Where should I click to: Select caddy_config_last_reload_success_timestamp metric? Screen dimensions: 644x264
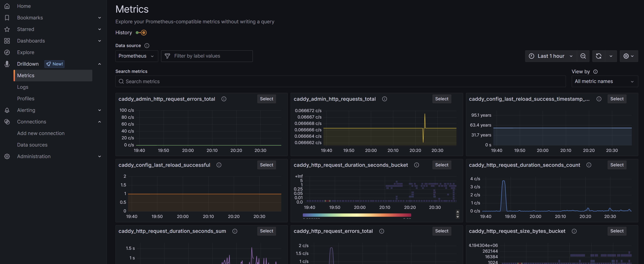click(x=617, y=99)
